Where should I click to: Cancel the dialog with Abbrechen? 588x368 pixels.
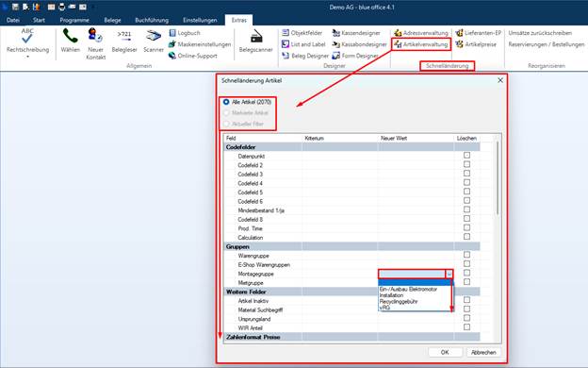coord(483,352)
